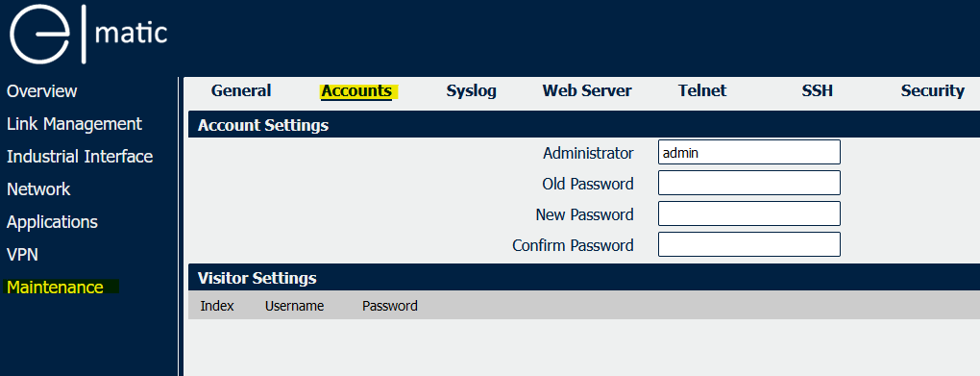The height and width of the screenshot is (376, 980).
Task: Click into the Old Password field
Action: click(x=748, y=183)
